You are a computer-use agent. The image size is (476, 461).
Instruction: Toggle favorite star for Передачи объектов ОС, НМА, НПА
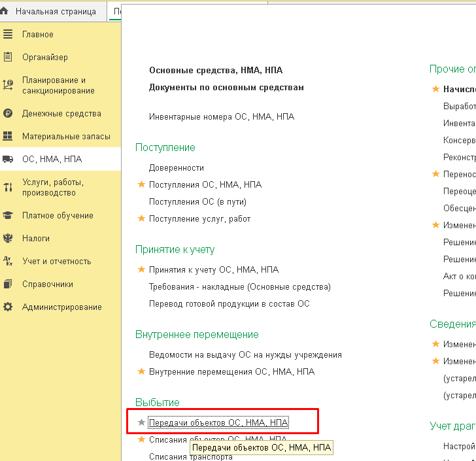pyautogui.click(x=141, y=422)
